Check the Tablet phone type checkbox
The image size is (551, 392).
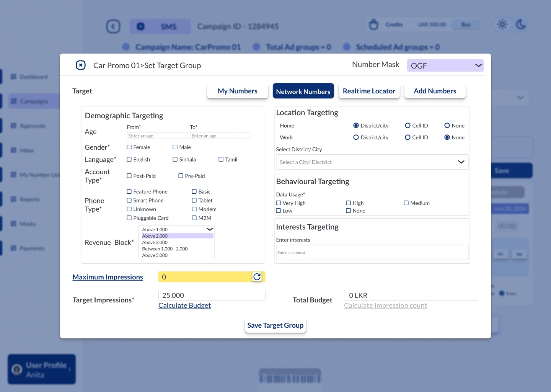pos(194,200)
